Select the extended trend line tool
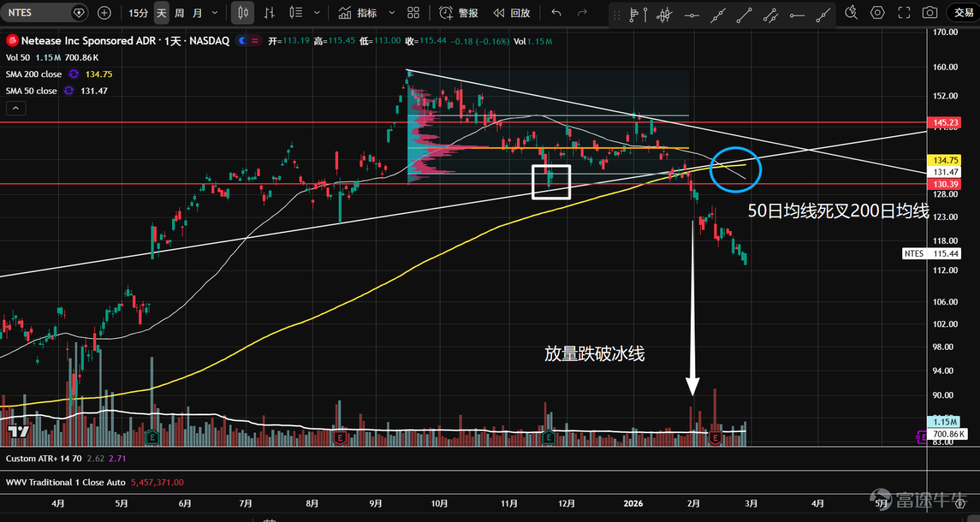This screenshot has width=980, height=522. coord(718,14)
